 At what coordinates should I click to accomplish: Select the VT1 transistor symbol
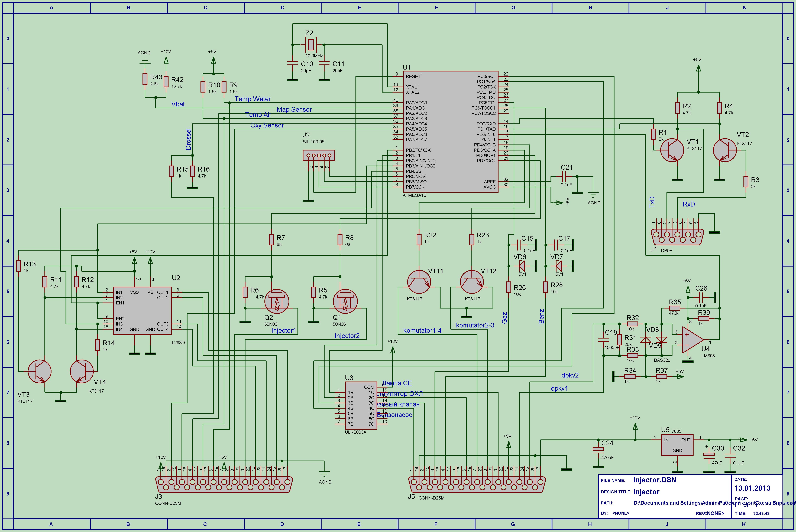tap(672, 150)
